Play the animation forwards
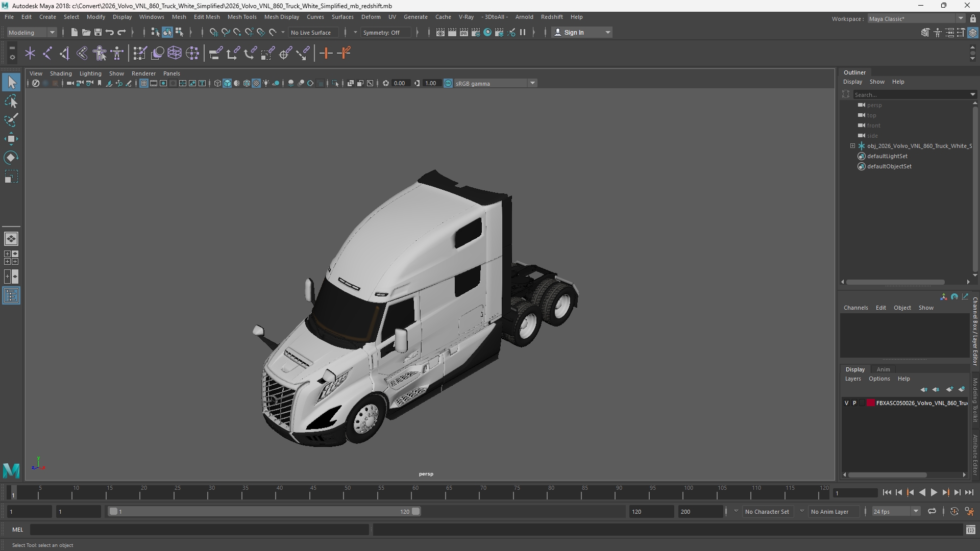980x551 pixels. tap(934, 492)
